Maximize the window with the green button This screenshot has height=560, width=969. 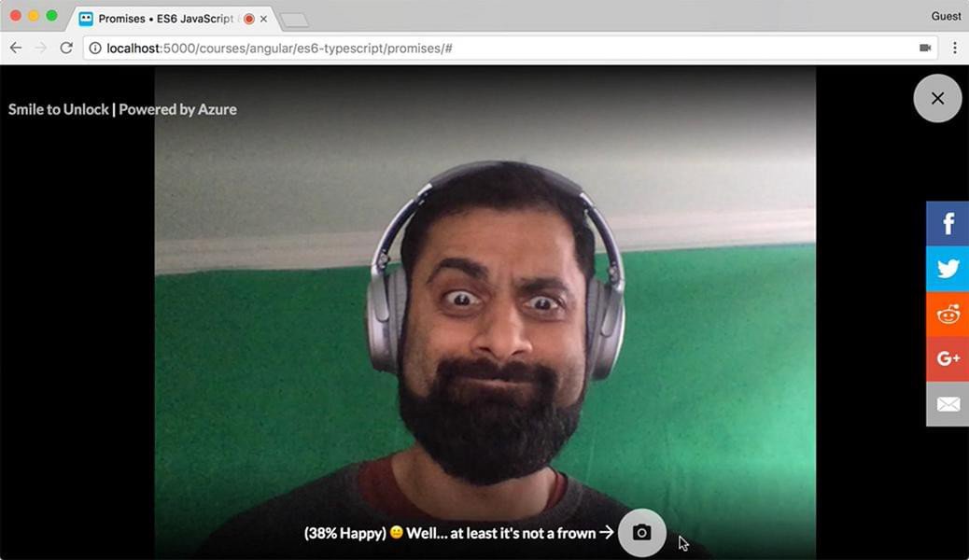click(52, 16)
